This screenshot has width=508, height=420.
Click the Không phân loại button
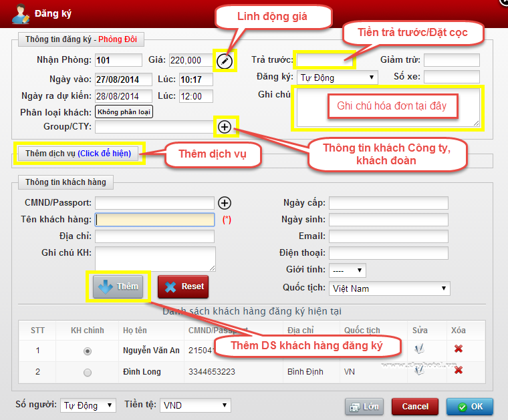pyautogui.click(x=124, y=112)
